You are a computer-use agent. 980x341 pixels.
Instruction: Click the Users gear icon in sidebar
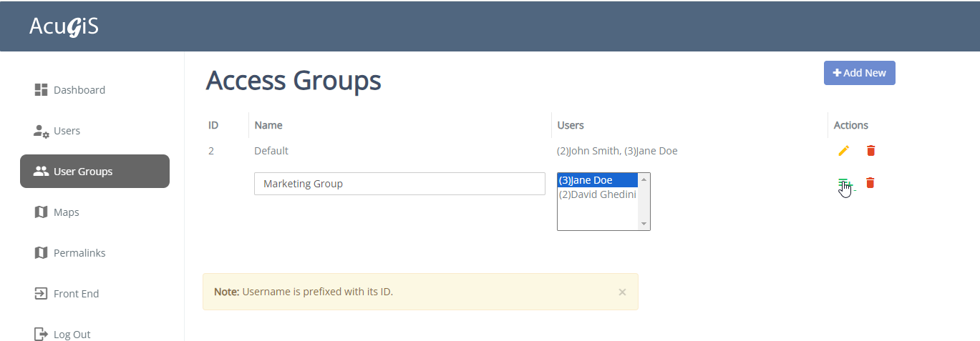(41, 131)
